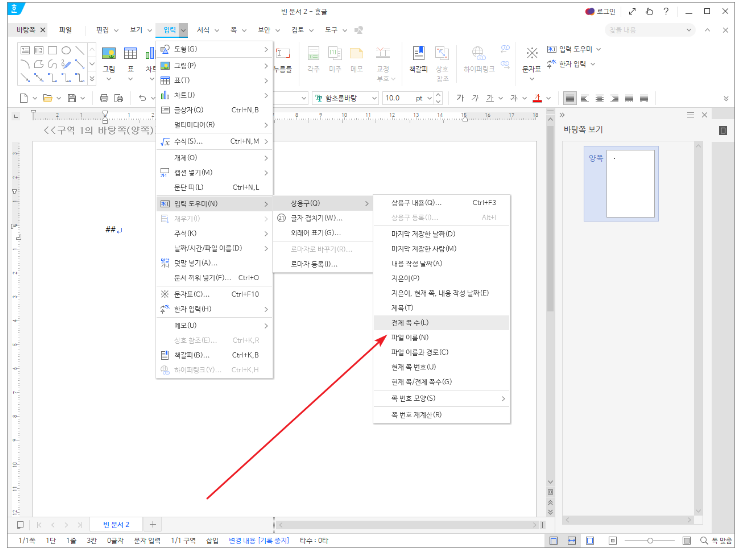This screenshot has height=553, width=738.
Task: Click the 표 table icon in ribbon
Action: click(x=130, y=53)
